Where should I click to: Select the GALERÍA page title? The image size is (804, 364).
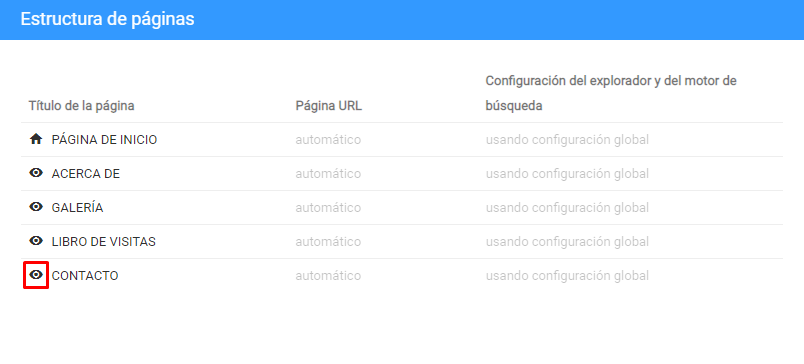77,208
